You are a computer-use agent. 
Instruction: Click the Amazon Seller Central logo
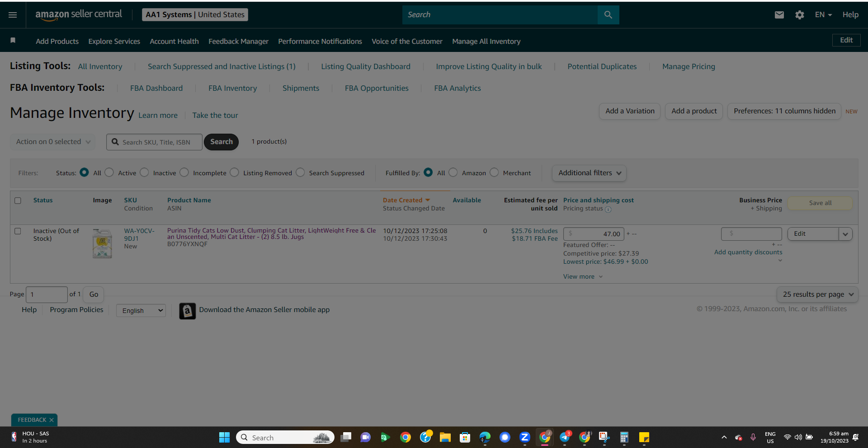[x=79, y=14]
